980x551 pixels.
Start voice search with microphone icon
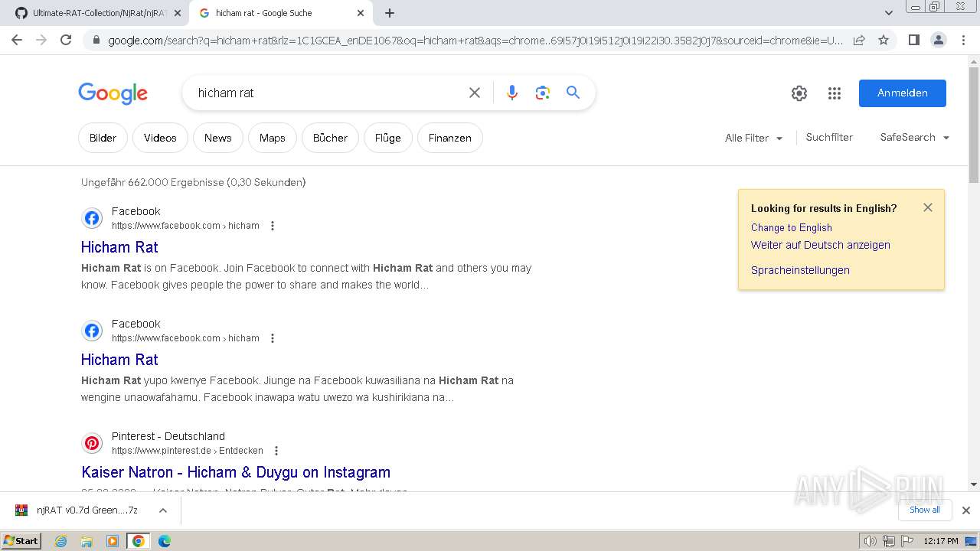[x=512, y=93]
